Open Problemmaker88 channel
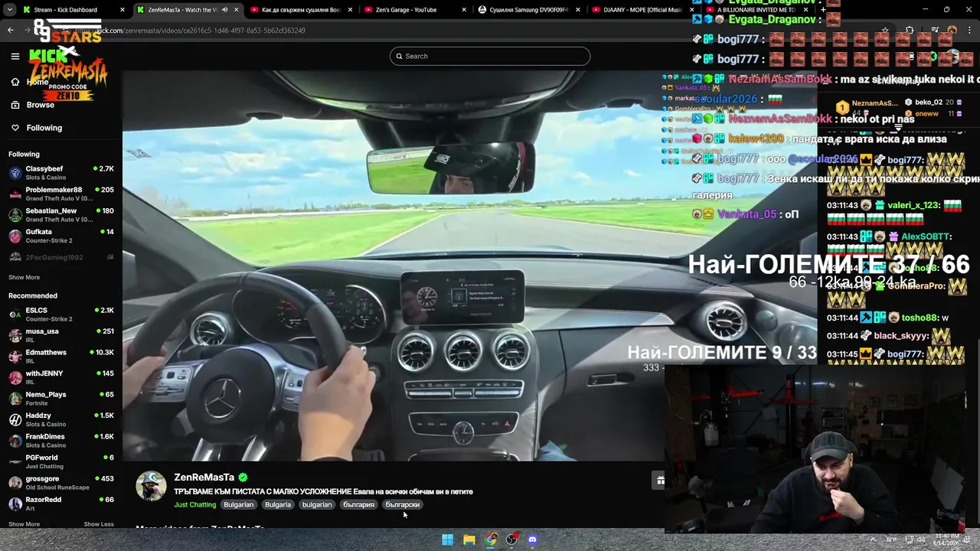 61,194
